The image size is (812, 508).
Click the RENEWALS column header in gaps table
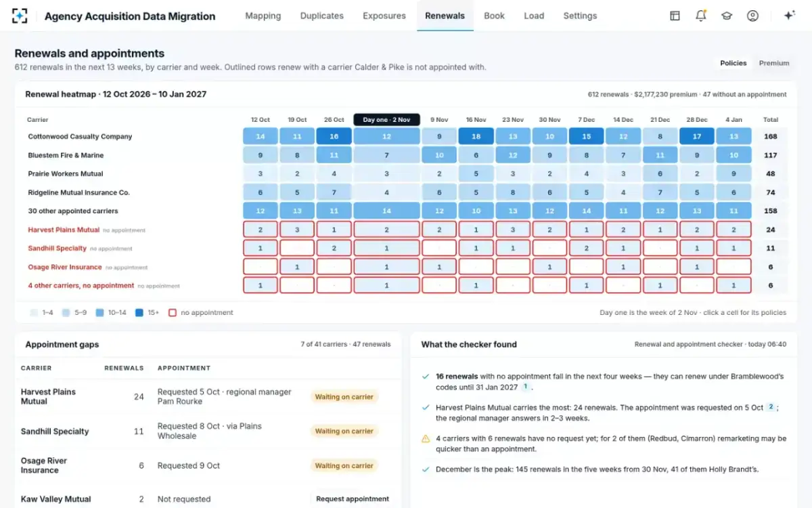(124, 368)
